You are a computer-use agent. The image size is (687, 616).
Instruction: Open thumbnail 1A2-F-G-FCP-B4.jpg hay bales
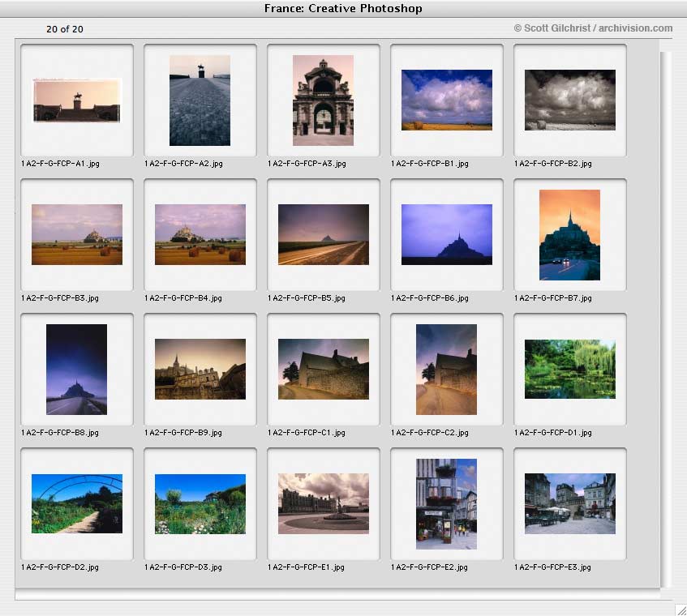pyautogui.click(x=200, y=234)
